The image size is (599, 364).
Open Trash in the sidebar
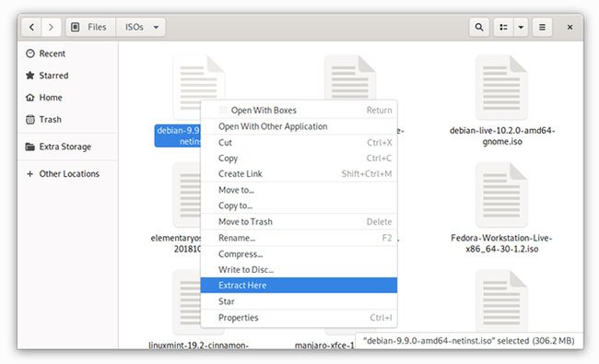click(x=67, y=120)
